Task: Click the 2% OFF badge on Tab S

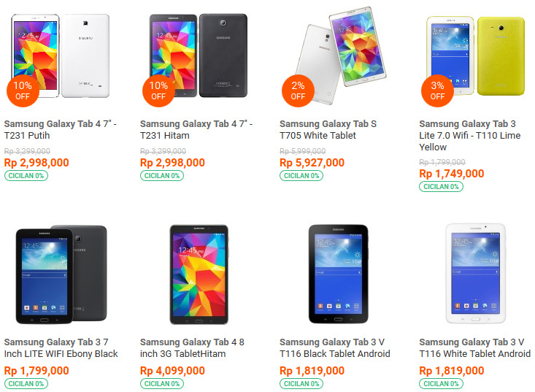Action: coord(298,91)
